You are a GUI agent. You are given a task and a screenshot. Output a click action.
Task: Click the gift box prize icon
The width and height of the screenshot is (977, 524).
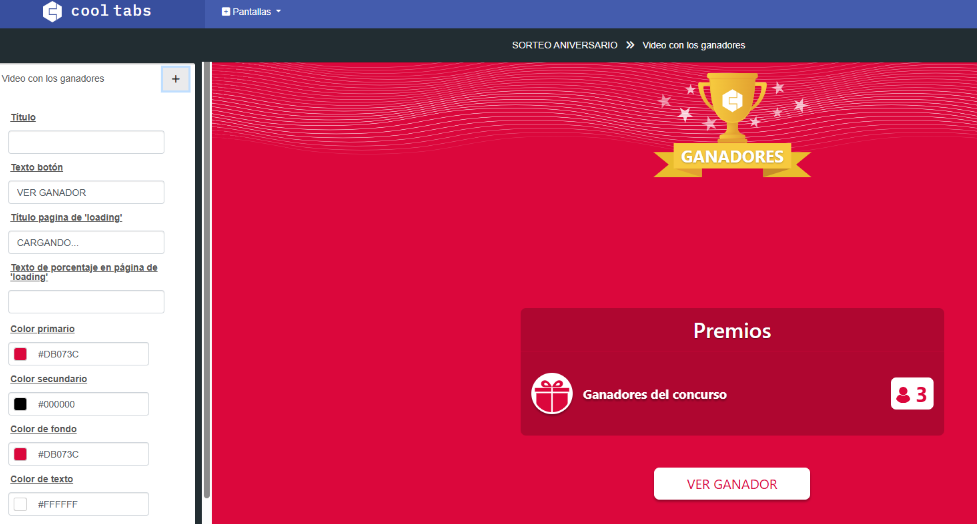point(551,394)
